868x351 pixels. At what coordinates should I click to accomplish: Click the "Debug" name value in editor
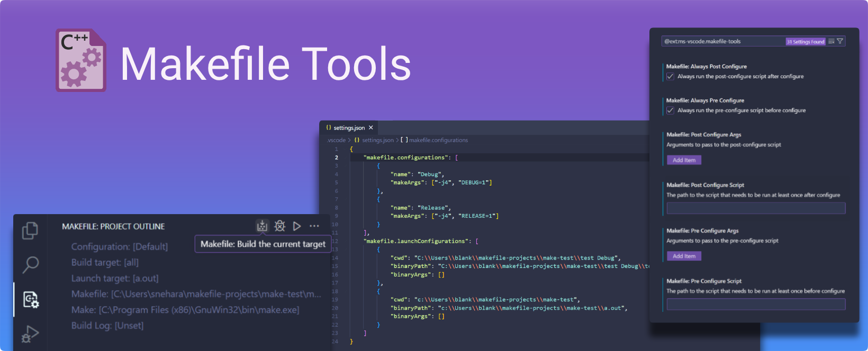tap(429, 174)
